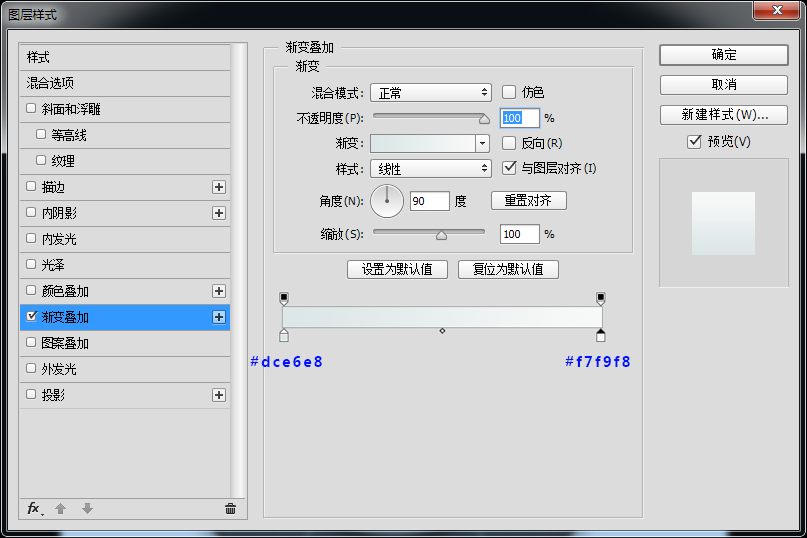The height and width of the screenshot is (538, 807).
Task: Add another Color Overlay with plus icon
Action: (x=219, y=291)
